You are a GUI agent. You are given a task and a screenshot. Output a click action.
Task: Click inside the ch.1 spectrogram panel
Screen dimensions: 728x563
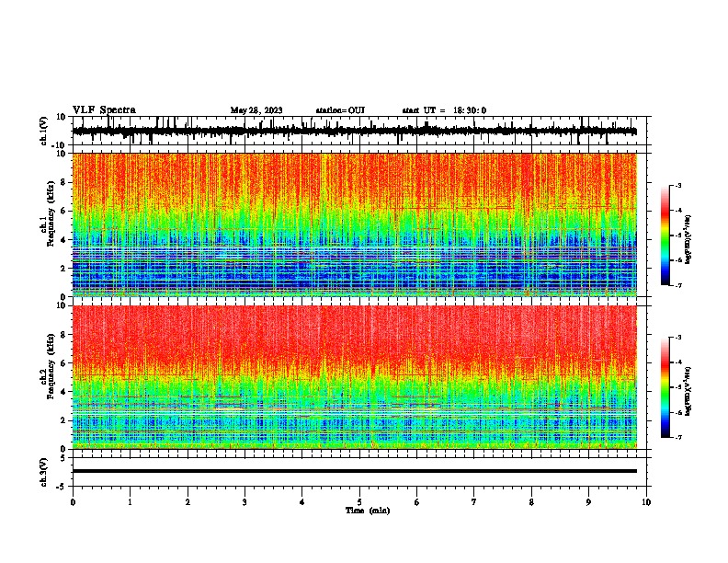(x=355, y=224)
